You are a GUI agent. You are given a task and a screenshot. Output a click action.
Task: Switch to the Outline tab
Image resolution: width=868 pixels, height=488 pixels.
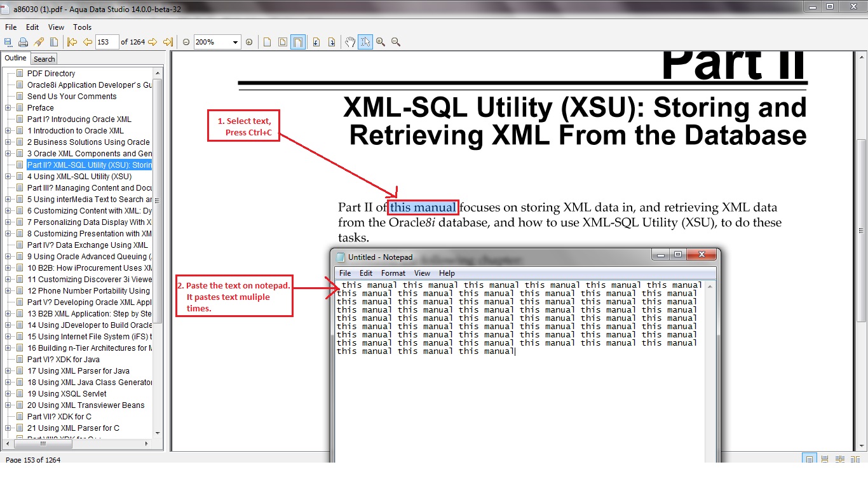click(15, 58)
